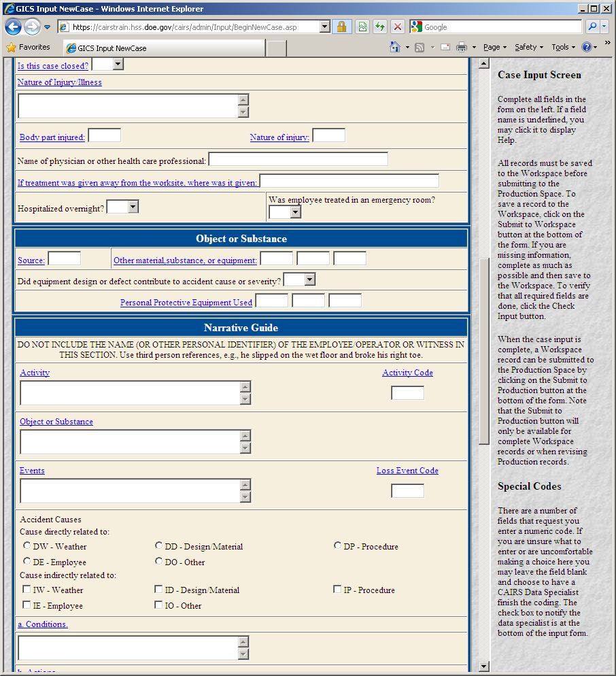Click the Nature of Injury/Illness help link

(x=59, y=82)
